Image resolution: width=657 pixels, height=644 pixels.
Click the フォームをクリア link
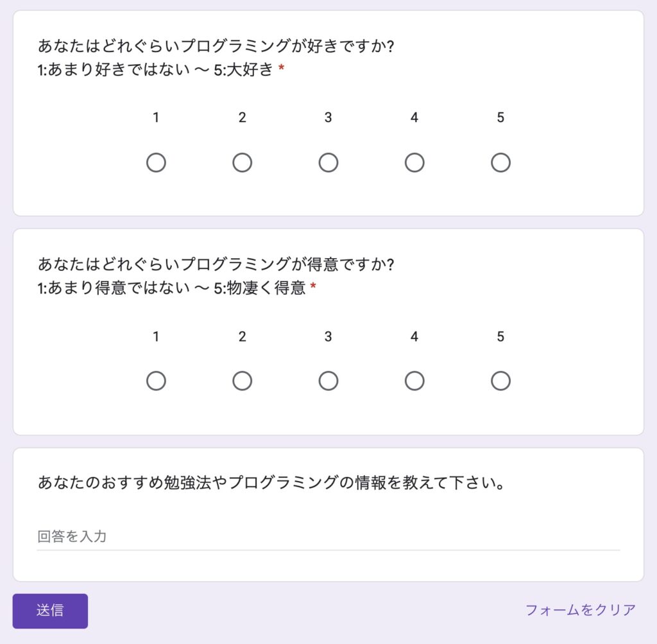tap(580, 610)
